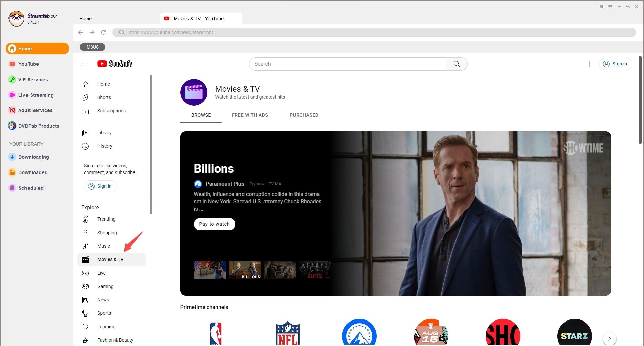Click the browser reload icon
The height and width of the screenshot is (346, 644).
pyautogui.click(x=103, y=32)
